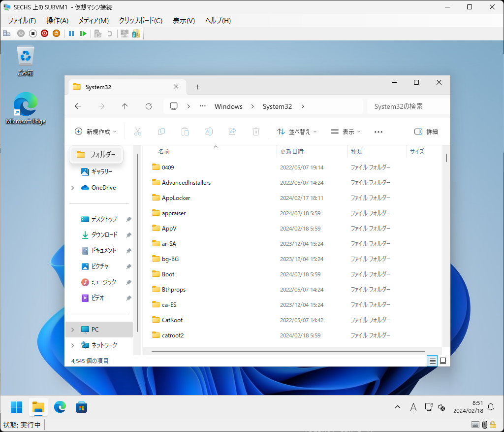
Task: Open the 新規作成 dropdown
Action: point(95,132)
